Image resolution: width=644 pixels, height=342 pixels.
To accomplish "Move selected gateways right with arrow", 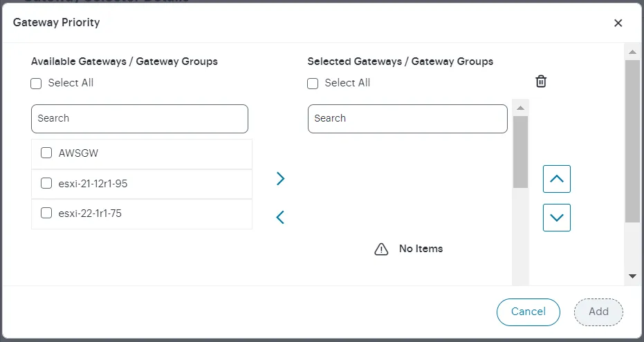I will [x=281, y=178].
